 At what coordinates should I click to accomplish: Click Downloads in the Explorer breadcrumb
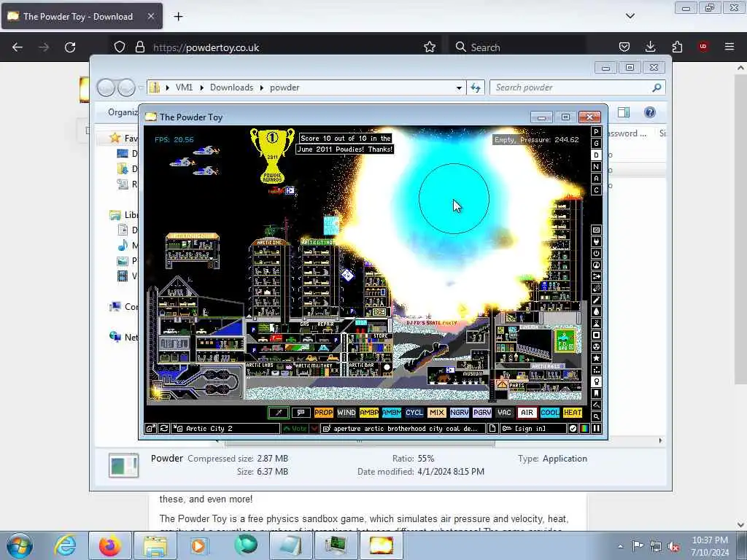click(x=231, y=87)
